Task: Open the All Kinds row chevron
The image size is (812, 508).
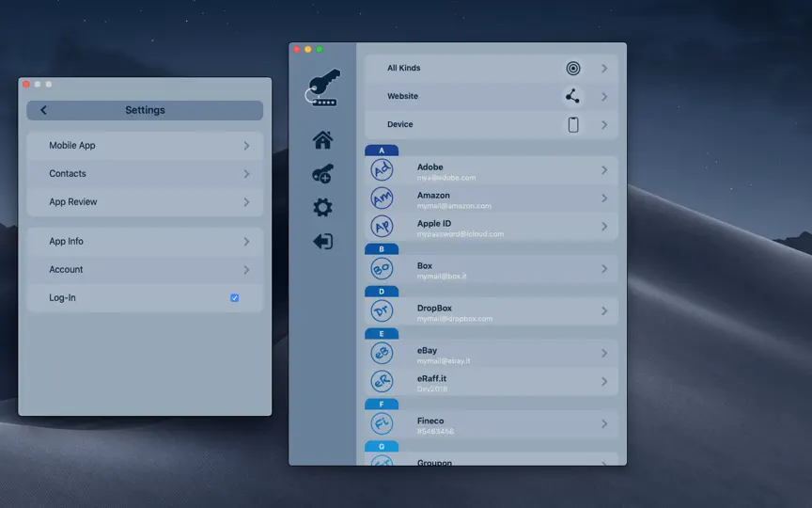Action: click(604, 69)
